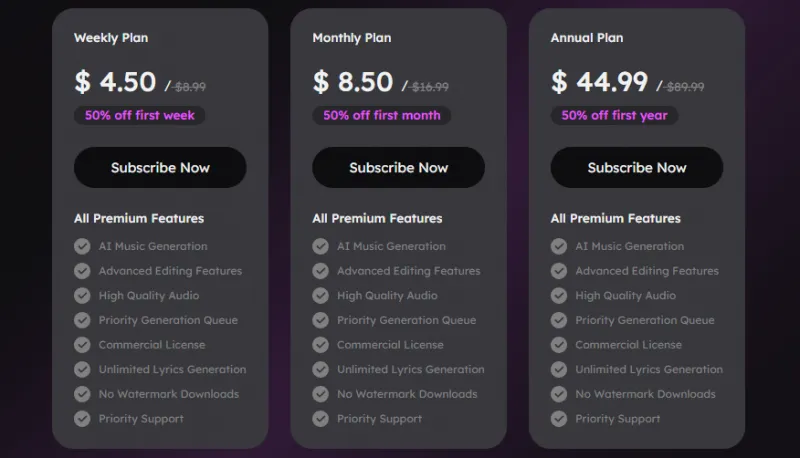Click Weekly No Watermark Downloads checkmark
Viewport: 800px width, 458px height.
[82, 394]
